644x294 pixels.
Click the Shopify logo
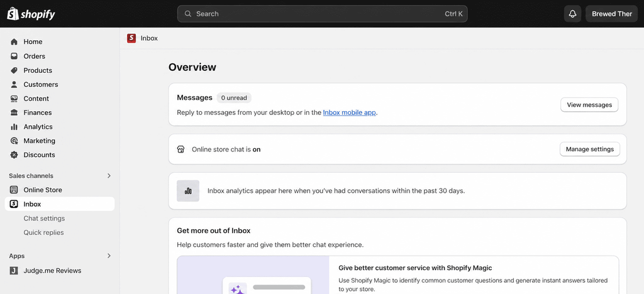click(31, 14)
